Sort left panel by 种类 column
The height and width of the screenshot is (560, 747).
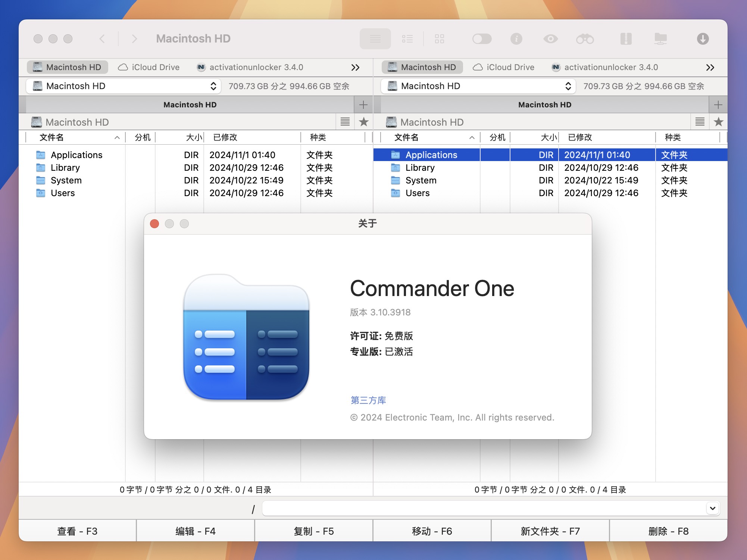(333, 138)
